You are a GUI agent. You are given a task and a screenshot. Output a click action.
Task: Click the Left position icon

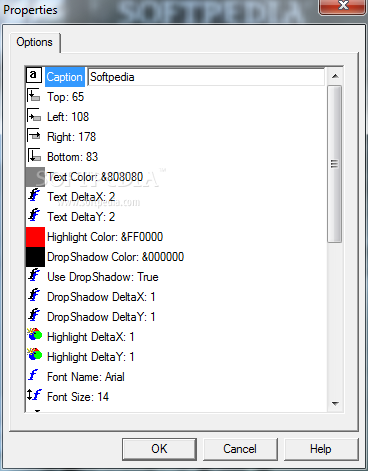(x=34, y=115)
